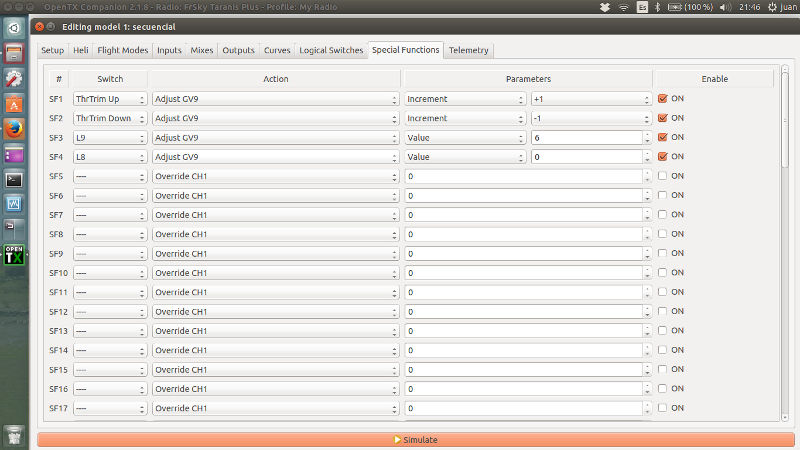Open SF2 Increment parameter dropdown
The height and width of the screenshot is (450, 800).
pos(465,118)
